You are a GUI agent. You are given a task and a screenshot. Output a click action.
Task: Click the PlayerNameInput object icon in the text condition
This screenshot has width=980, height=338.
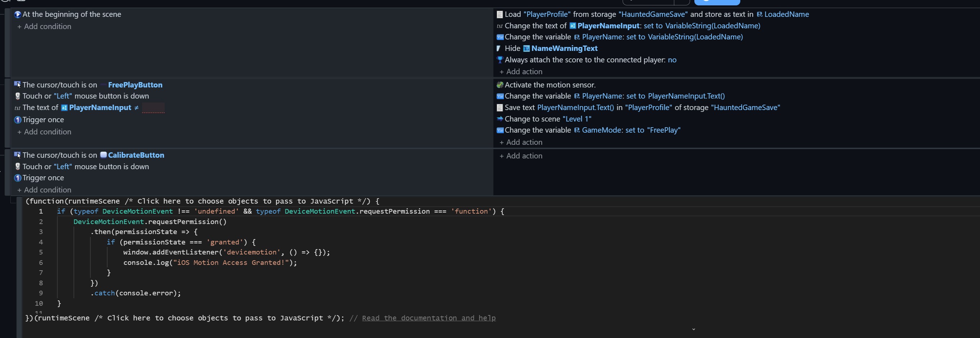pyautogui.click(x=64, y=108)
